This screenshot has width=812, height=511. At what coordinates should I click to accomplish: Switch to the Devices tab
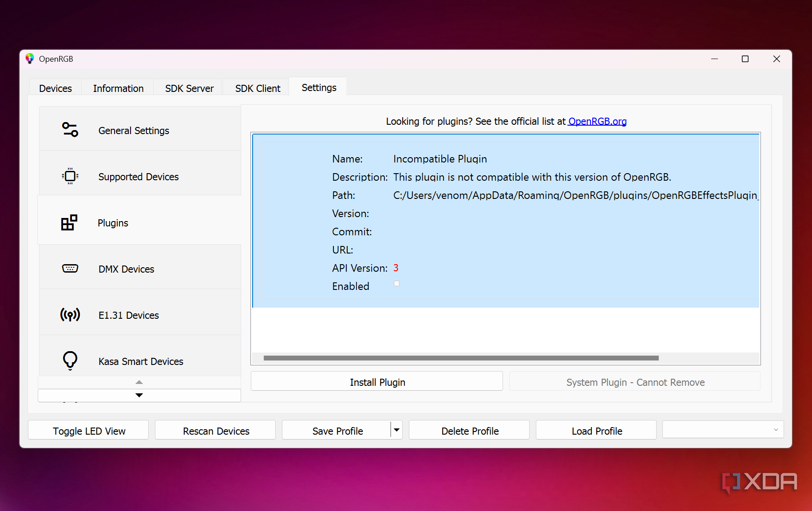(x=55, y=88)
